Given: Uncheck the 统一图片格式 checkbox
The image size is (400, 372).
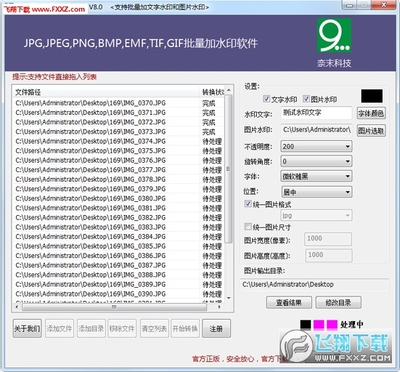Looking at the screenshot, I should click(x=248, y=204).
